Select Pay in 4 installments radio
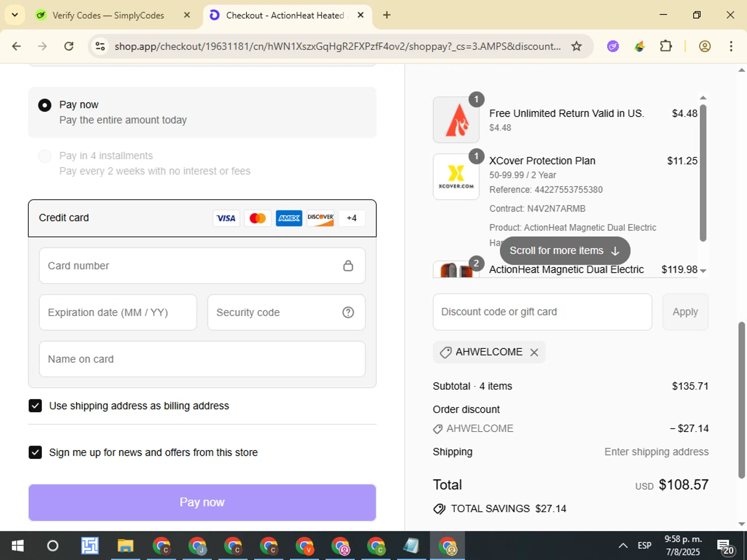This screenshot has height=560, width=747. [x=45, y=156]
